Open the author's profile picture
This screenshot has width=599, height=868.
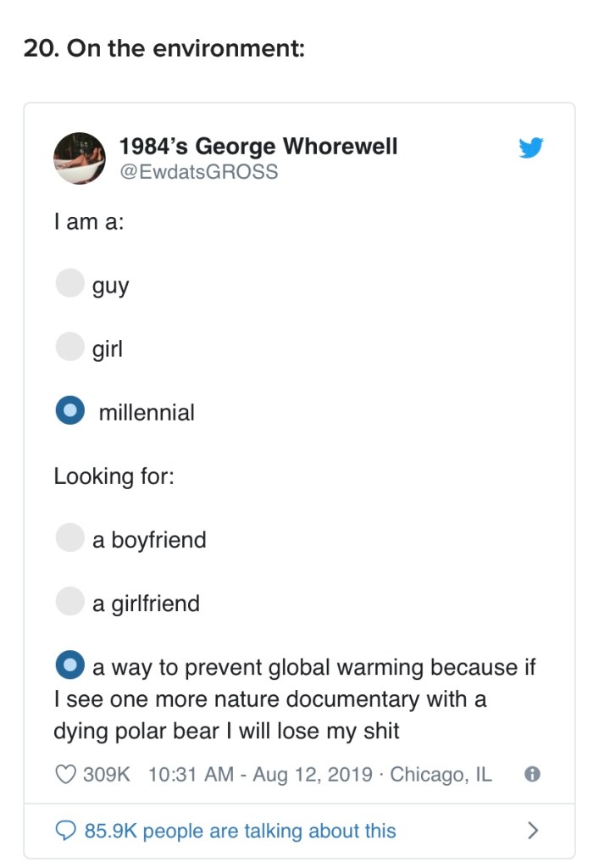79,158
